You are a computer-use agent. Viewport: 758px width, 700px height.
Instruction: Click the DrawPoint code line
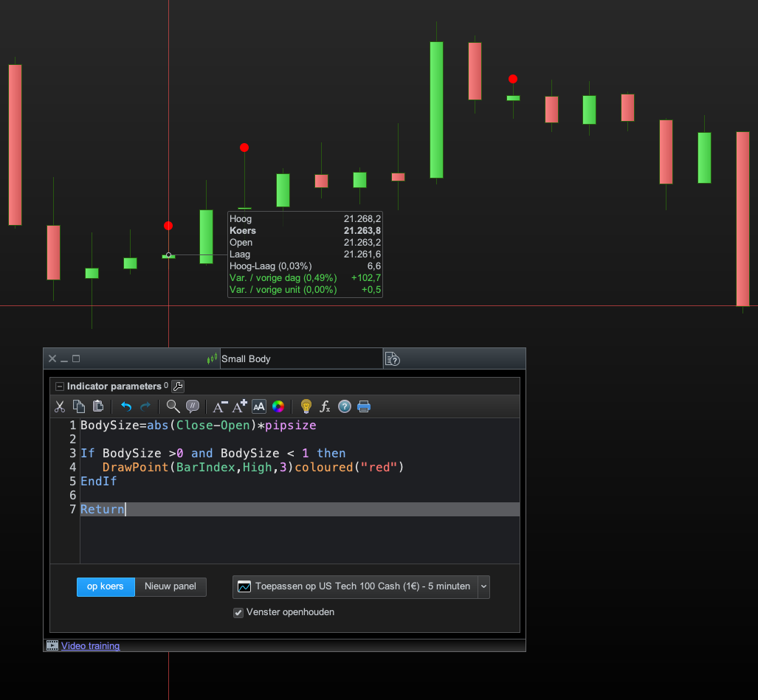click(x=253, y=467)
